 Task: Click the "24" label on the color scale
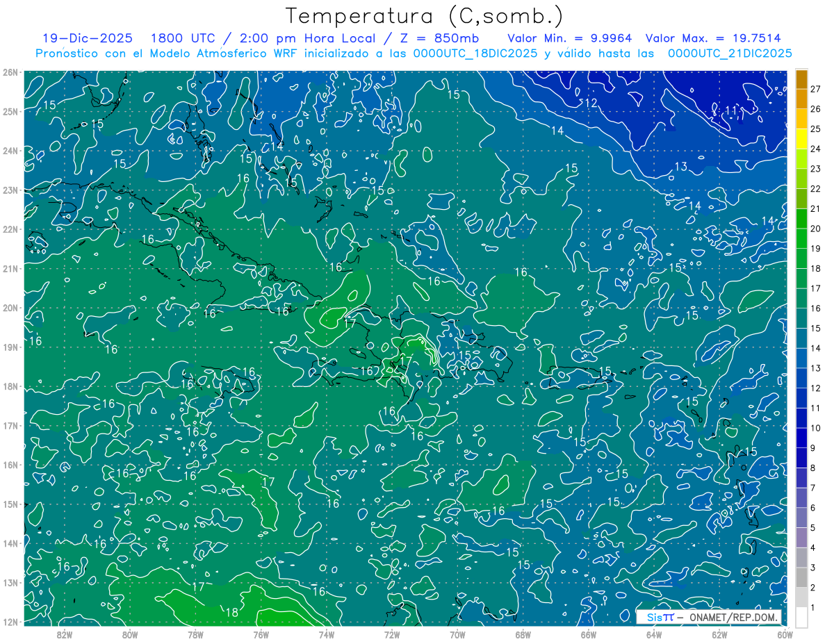pos(816,149)
